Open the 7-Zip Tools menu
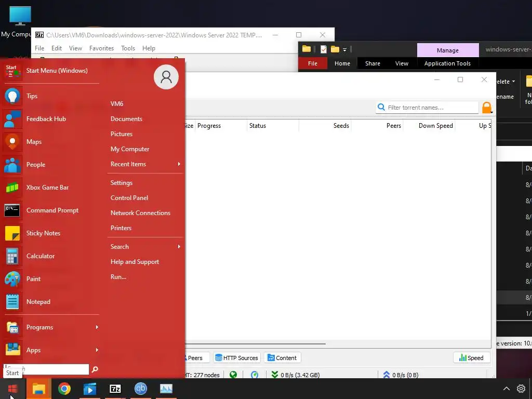This screenshot has height=399, width=532. (x=128, y=48)
